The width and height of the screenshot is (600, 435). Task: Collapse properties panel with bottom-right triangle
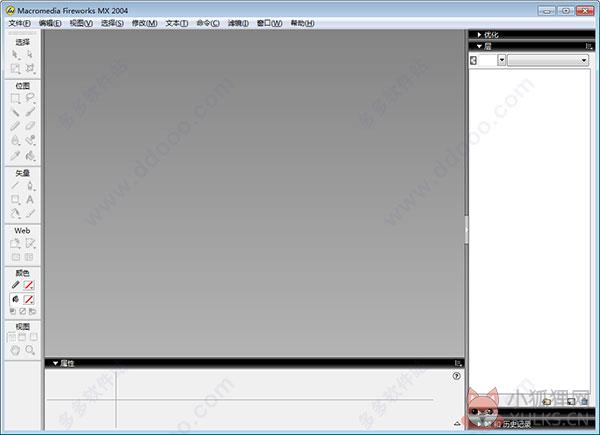coord(457,423)
